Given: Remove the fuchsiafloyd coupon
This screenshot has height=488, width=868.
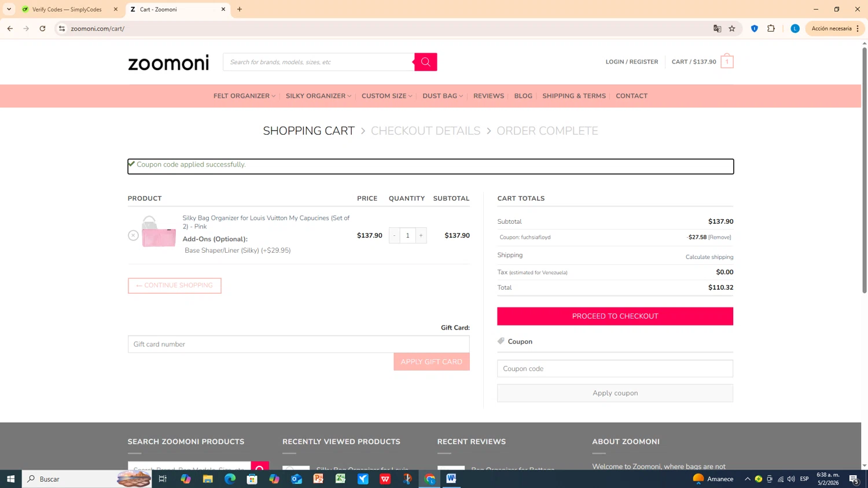Looking at the screenshot, I should (720, 237).
